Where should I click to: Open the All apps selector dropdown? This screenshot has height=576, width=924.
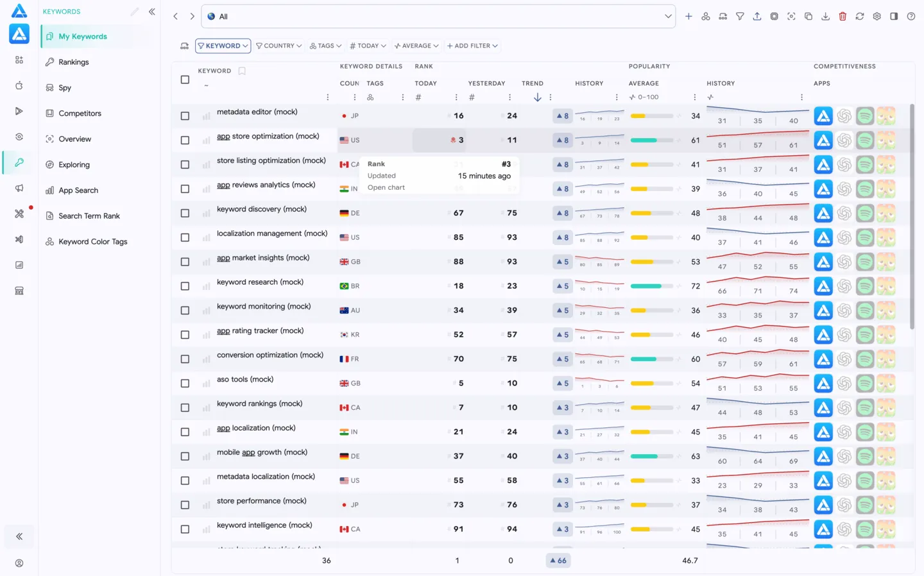[439, 17]
